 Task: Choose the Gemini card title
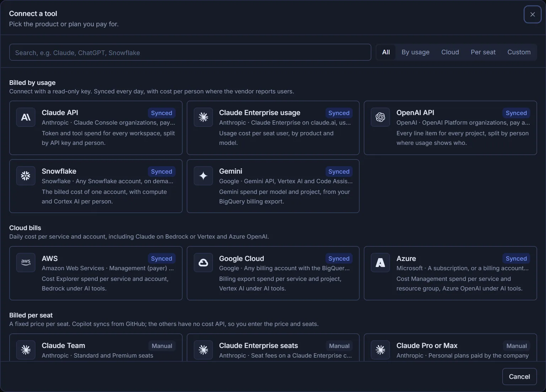click(231, 171)
